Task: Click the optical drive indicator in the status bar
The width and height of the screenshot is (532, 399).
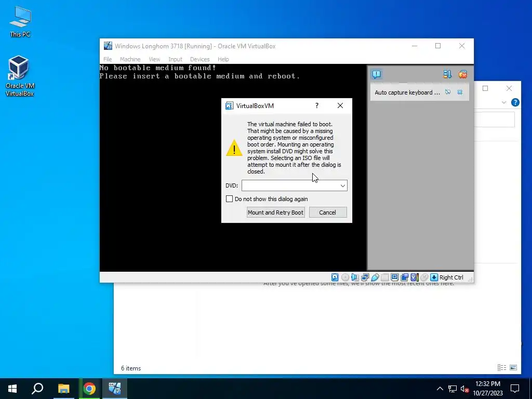Action: coord(345,277)
